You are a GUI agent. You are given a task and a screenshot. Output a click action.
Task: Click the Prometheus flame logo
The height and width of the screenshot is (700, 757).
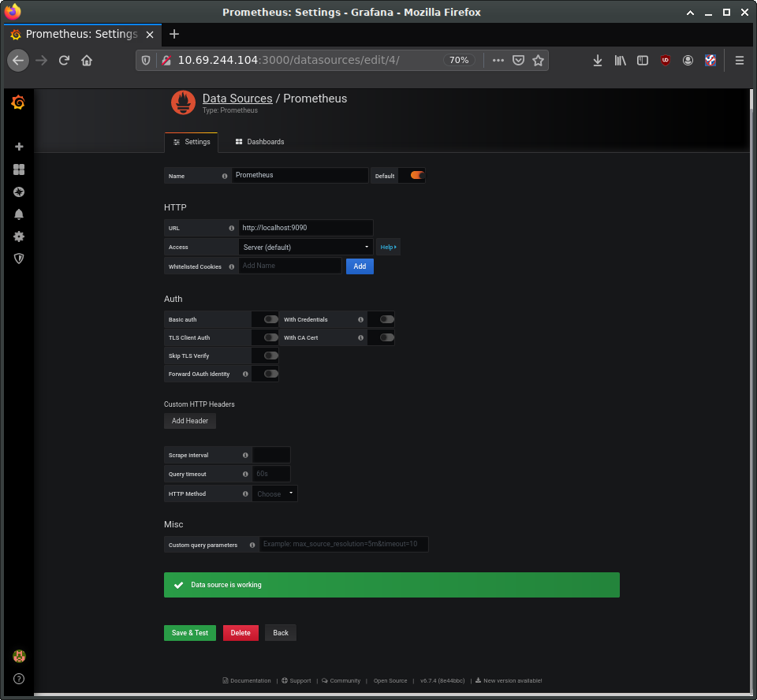coord(183,102)
